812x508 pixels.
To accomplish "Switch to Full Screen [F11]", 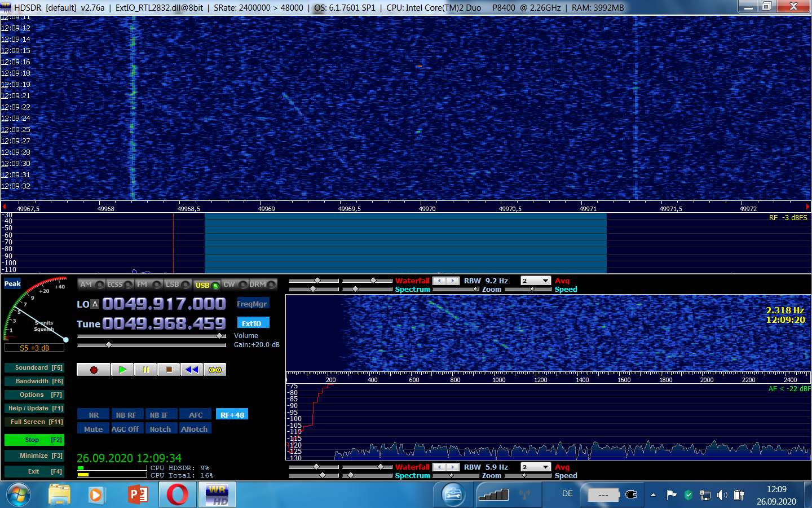I will coord(34,422).
